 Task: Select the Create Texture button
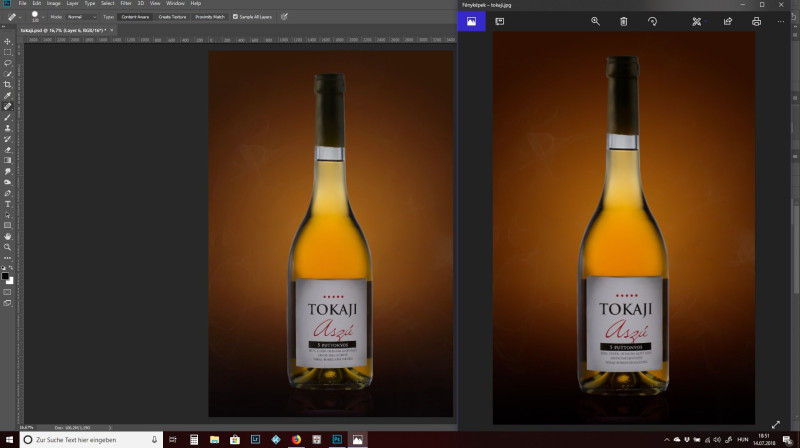pyautogui.click(x=172, y=17)
